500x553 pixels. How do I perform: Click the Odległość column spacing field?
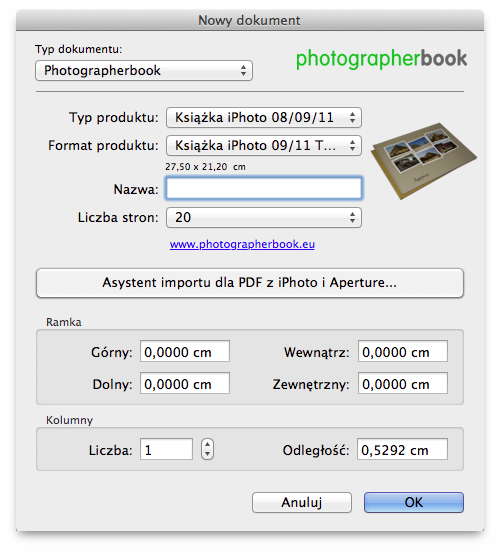pos(402,449)
